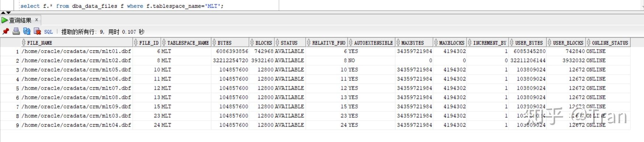This screenshot has width=644, height=142.
Task: Sort by STATUS column header
Action: tap(290, 43)
